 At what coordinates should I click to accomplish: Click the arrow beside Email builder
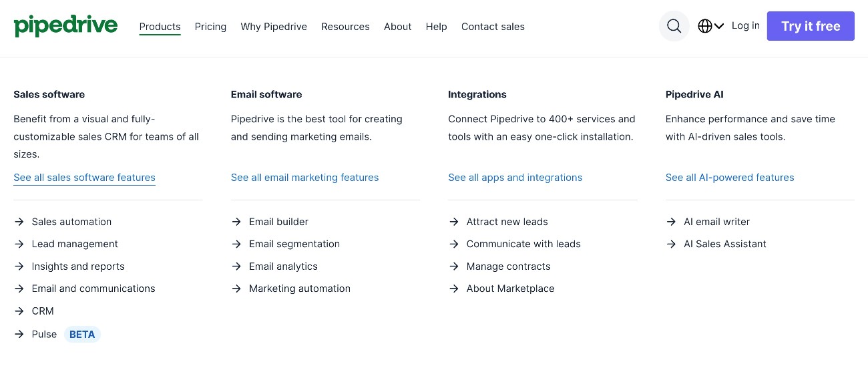click(236, 222)
